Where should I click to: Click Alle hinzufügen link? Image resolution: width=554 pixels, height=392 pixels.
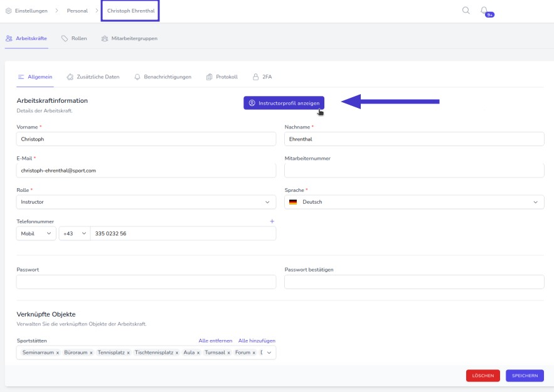257,341
